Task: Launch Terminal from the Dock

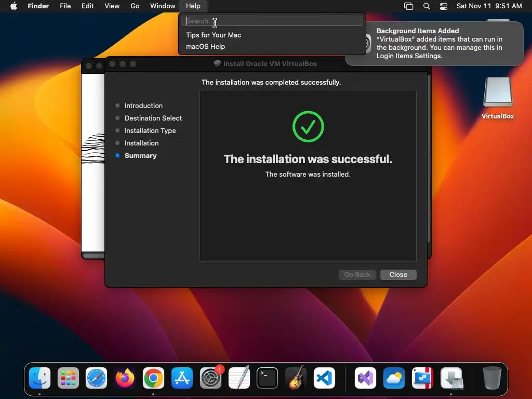Action: [268, 378]
